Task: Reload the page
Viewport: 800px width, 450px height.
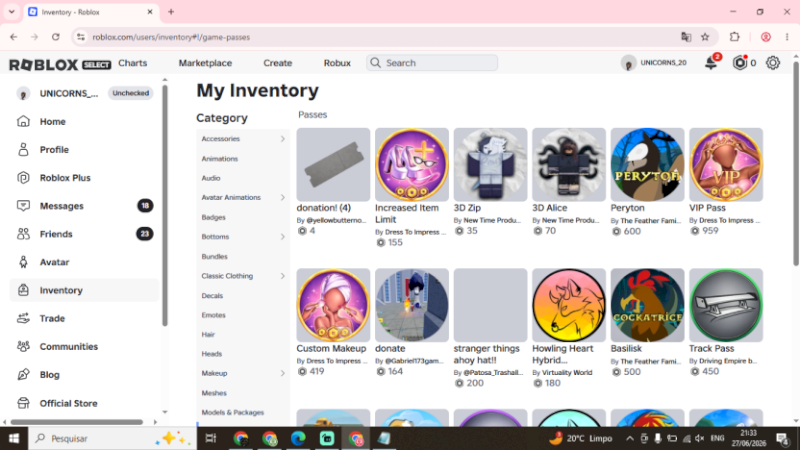Action: tap(56, 37)
